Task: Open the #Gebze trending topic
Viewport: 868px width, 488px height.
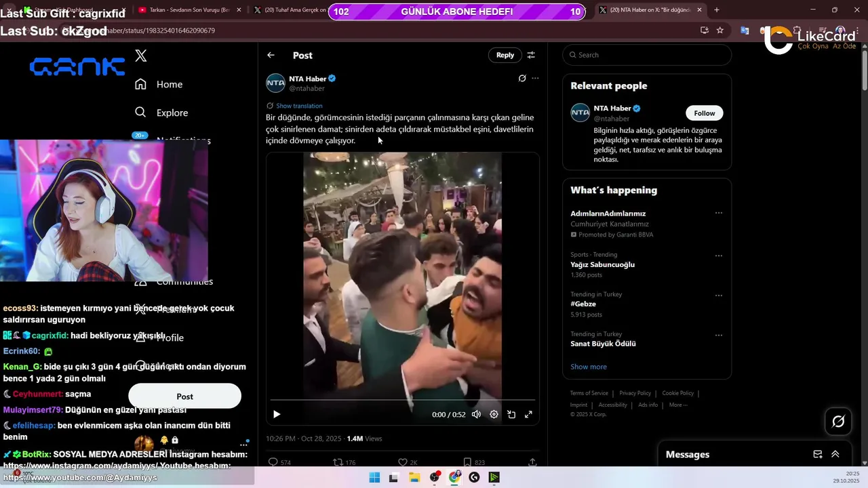Action: click(x=583, y=304)
